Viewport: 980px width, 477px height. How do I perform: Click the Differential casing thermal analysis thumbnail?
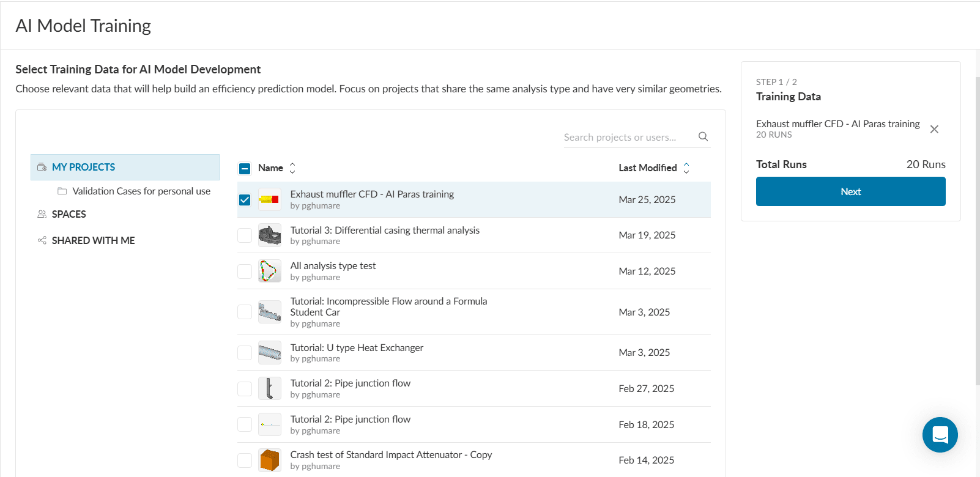269,235
